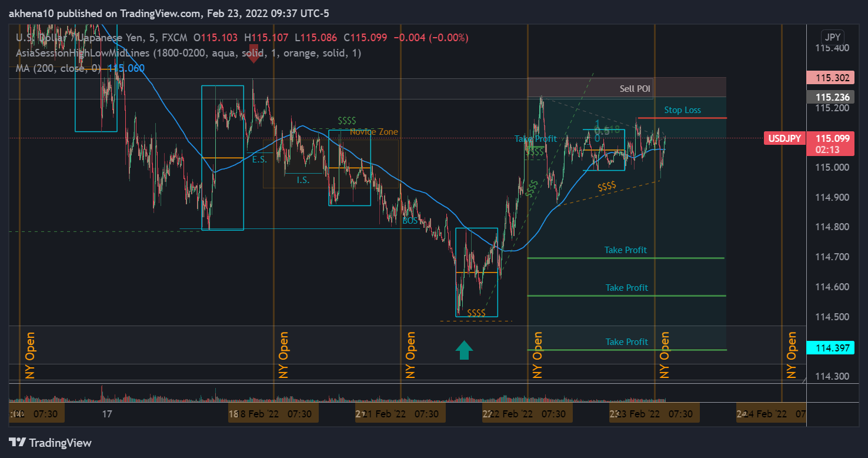Click the 17 date label on time axis
Viewport: 868px width, 458px height.
point(106,414)
